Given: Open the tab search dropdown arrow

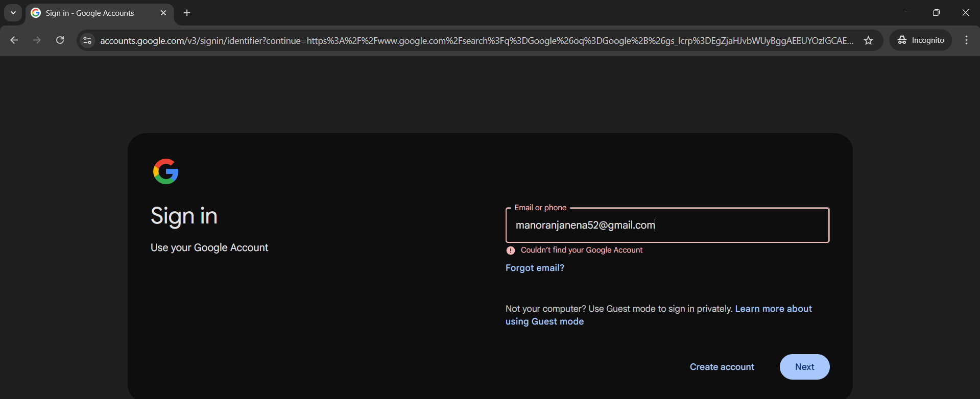Looking at the screenshot, I should pos(13,13).
